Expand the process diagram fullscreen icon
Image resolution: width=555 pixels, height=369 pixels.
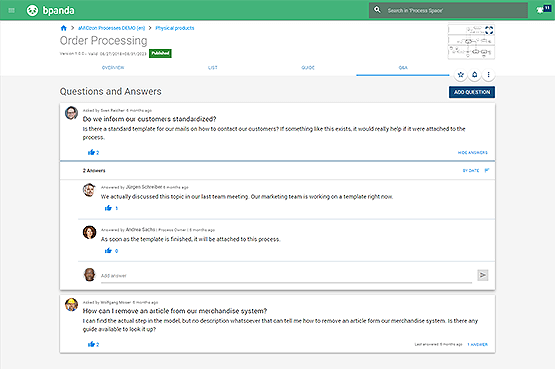(x=489, y=30)
